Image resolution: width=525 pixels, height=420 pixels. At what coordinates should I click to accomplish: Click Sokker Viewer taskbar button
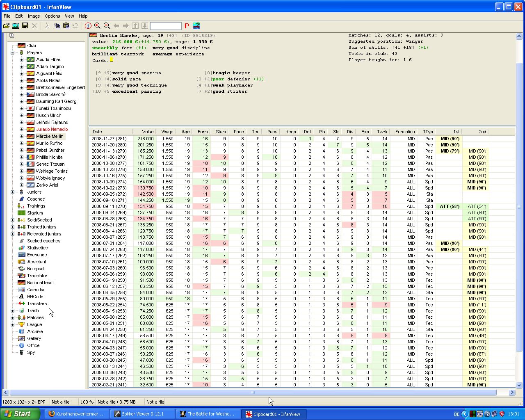coord(142,414)
